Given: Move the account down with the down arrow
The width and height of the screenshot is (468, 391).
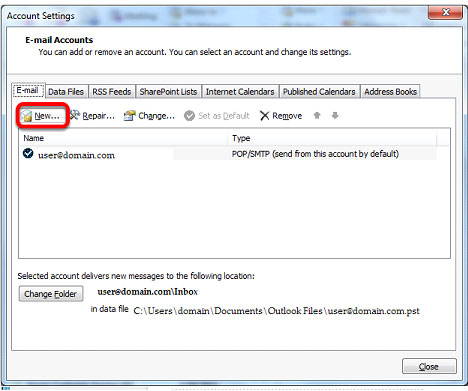Looking at the screenshot, I should 335,115.
